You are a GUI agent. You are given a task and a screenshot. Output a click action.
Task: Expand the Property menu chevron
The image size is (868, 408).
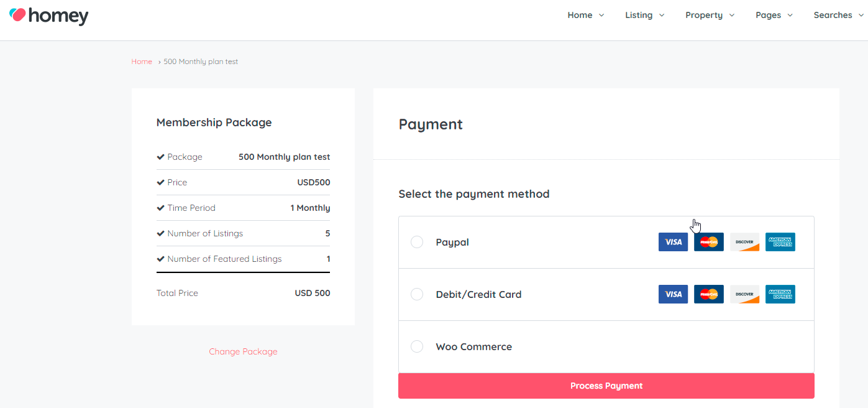(x=732, y=16)
